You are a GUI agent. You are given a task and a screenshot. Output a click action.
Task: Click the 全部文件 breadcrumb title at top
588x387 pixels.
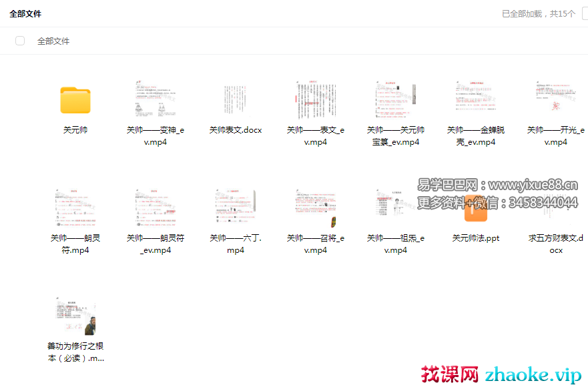pyautogui.click(x=25, y=13)
